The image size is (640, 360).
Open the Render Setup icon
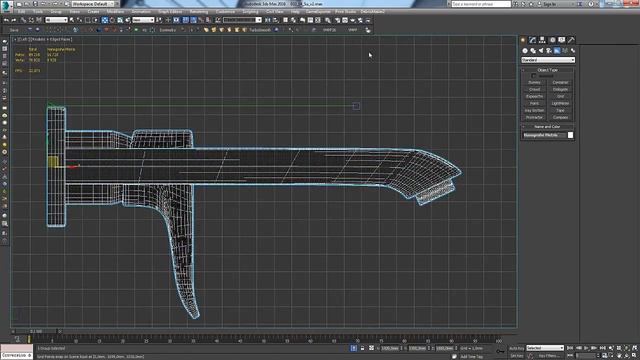338,20
